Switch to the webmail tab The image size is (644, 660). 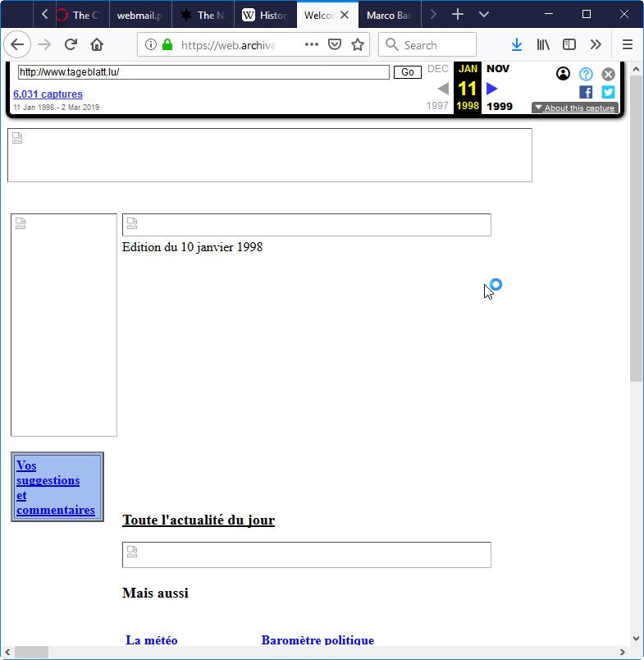tap(139, 15)
